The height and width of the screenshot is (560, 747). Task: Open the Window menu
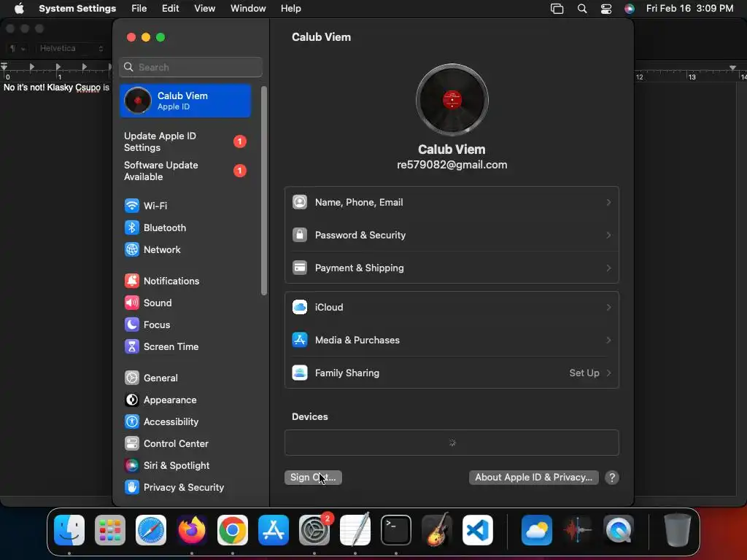[248, 9]
